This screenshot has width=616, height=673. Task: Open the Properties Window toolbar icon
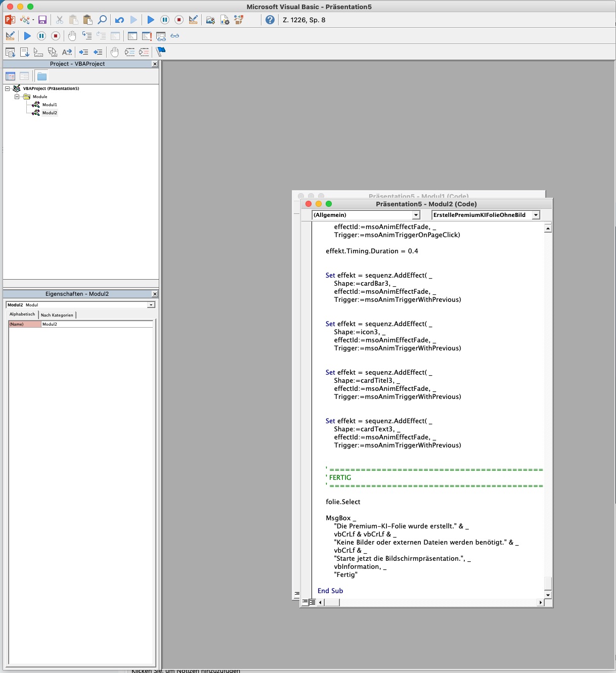[x=225, y=20]
